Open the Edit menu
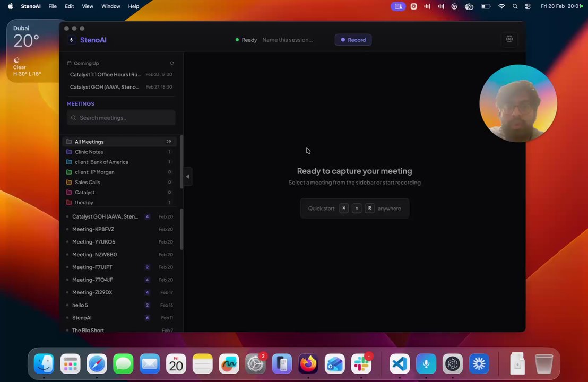 click(x=69, y=6)
